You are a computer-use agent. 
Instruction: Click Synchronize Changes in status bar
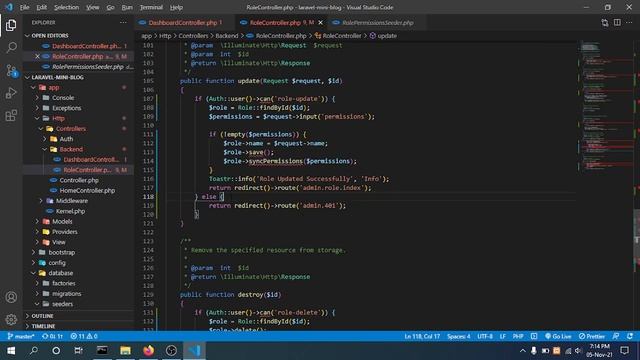coord(52,336)
